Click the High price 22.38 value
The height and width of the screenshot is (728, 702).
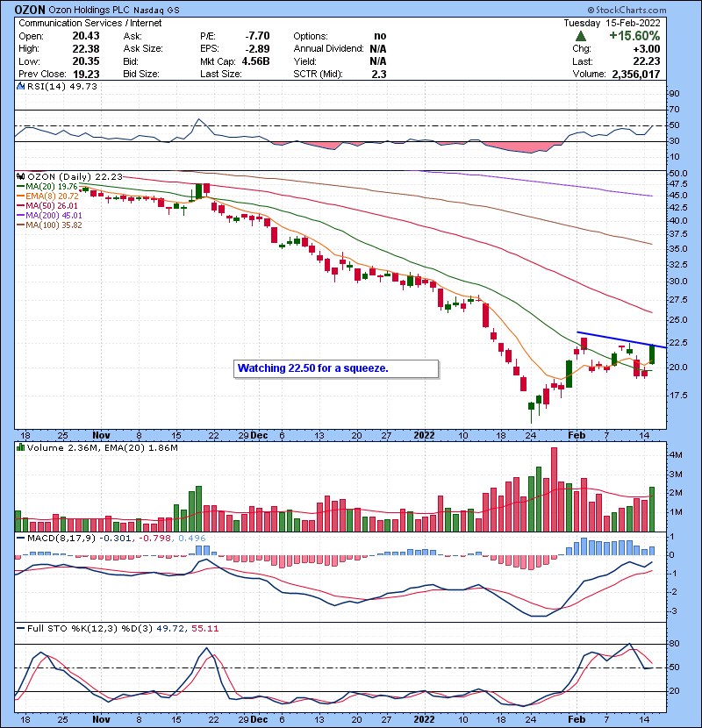point(86,49)
